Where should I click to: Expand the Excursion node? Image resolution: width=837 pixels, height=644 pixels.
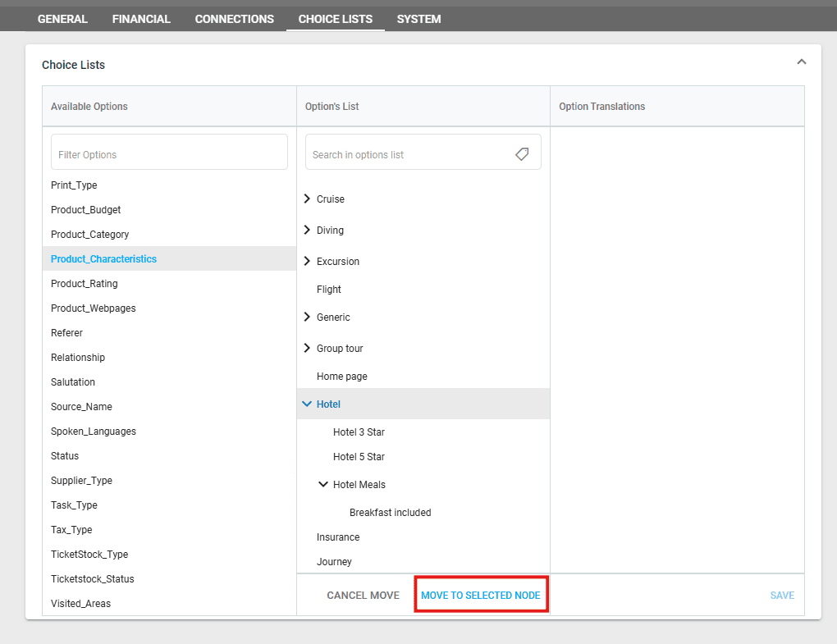click(307, 262)
